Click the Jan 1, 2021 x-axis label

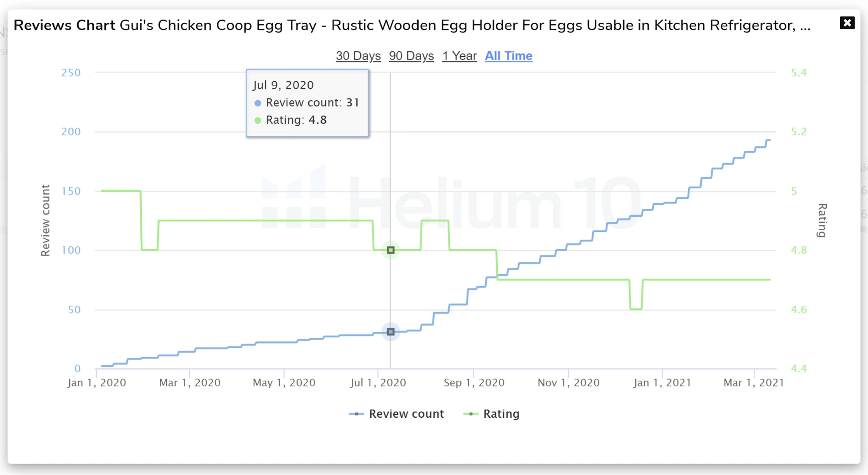pos(662,383)
